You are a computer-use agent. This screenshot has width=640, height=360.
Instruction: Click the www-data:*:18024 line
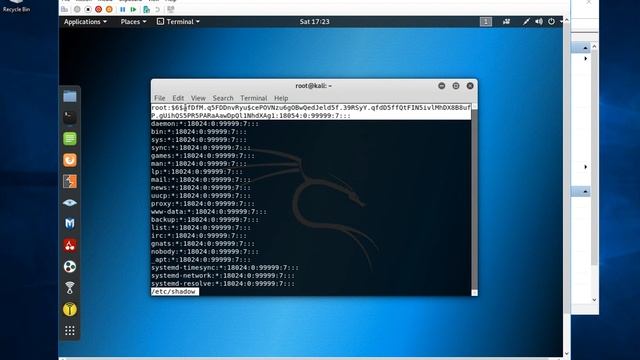pos(209,212)
